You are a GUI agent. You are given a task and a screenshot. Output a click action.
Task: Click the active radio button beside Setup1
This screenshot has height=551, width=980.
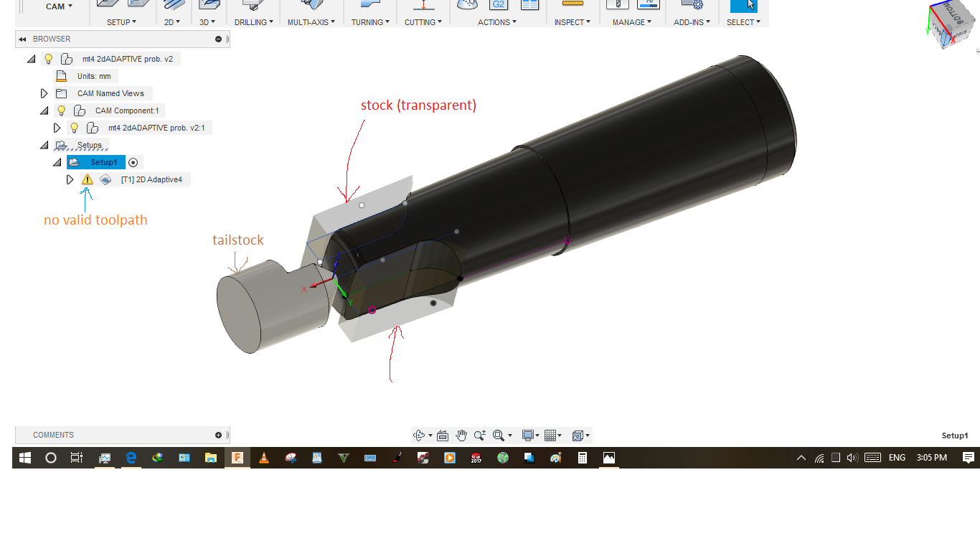click(x=133, y=162)
